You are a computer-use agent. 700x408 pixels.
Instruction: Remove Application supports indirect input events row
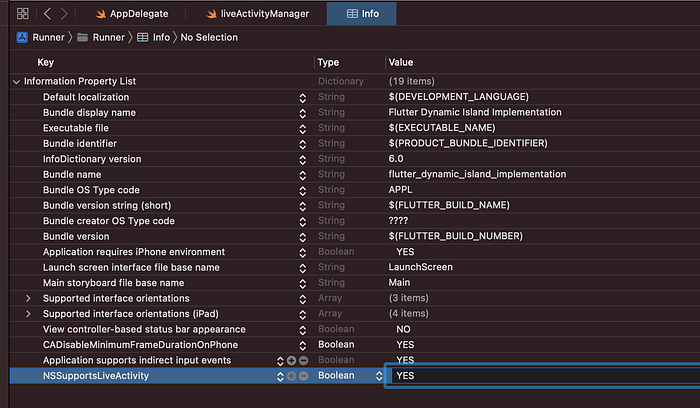(304, 360)
